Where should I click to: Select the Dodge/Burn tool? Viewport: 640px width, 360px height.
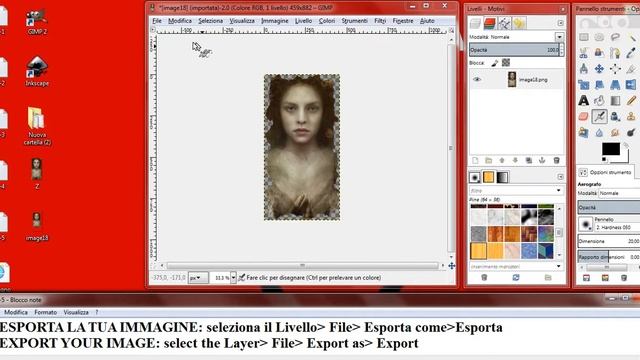pos(631,132)
